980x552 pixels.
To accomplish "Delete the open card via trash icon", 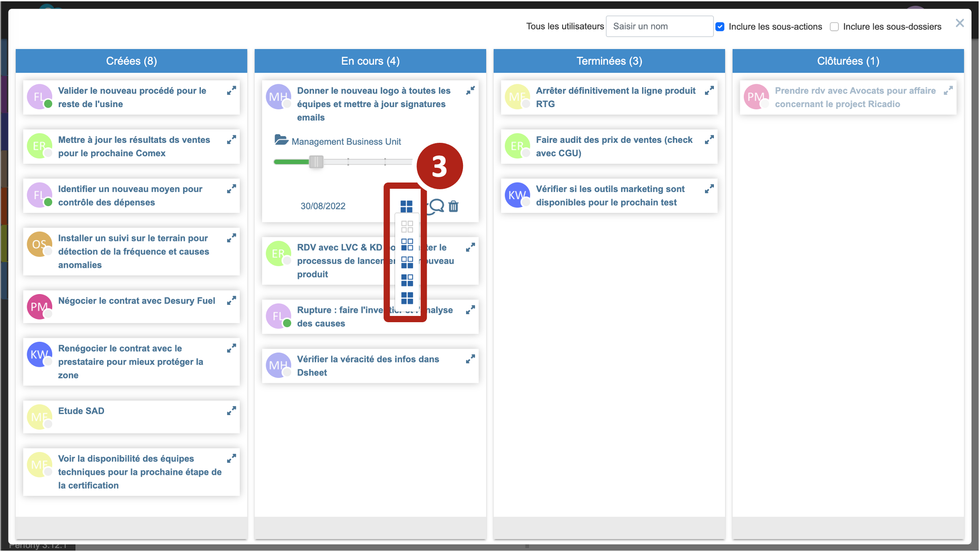I will point(453,206).
